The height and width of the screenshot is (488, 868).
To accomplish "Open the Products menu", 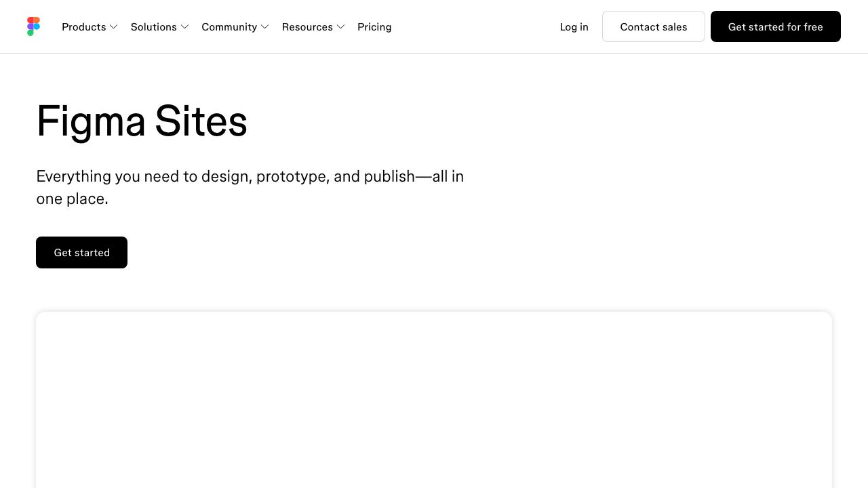I will tap(90, 26).
